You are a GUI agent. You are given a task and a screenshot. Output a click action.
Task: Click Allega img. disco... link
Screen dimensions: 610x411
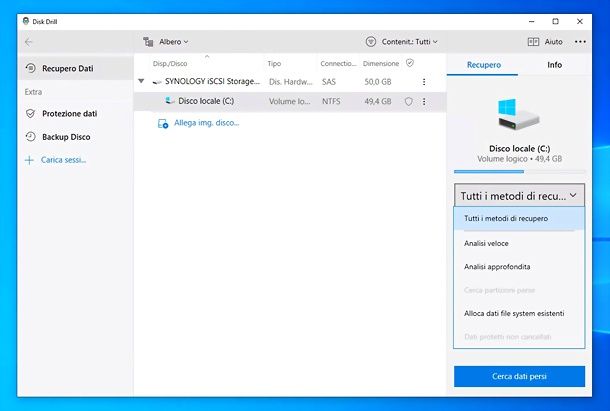tap(207, 123)
